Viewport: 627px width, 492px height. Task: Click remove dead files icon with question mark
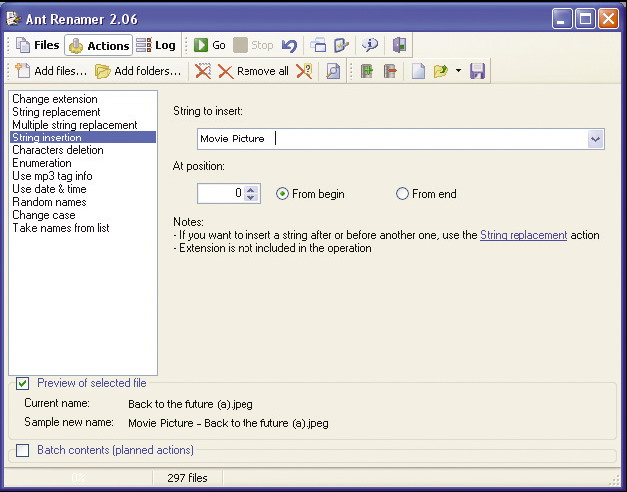pos(304,71)
